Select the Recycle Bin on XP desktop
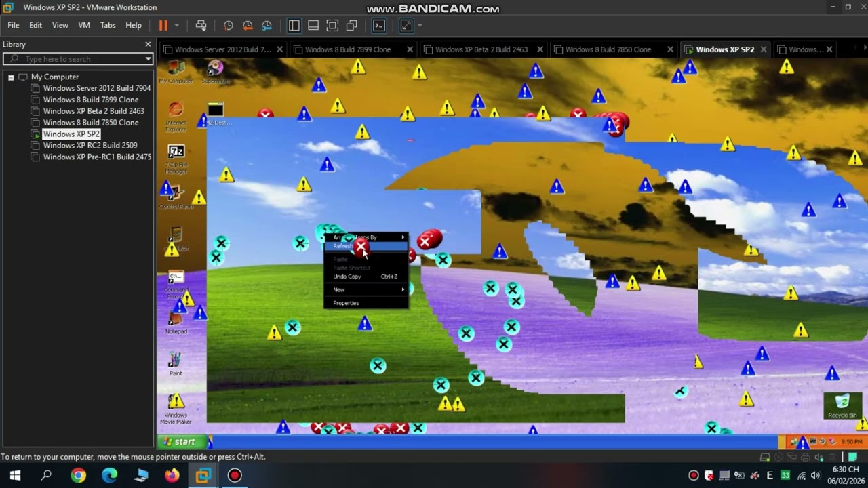 pos(842,406)
